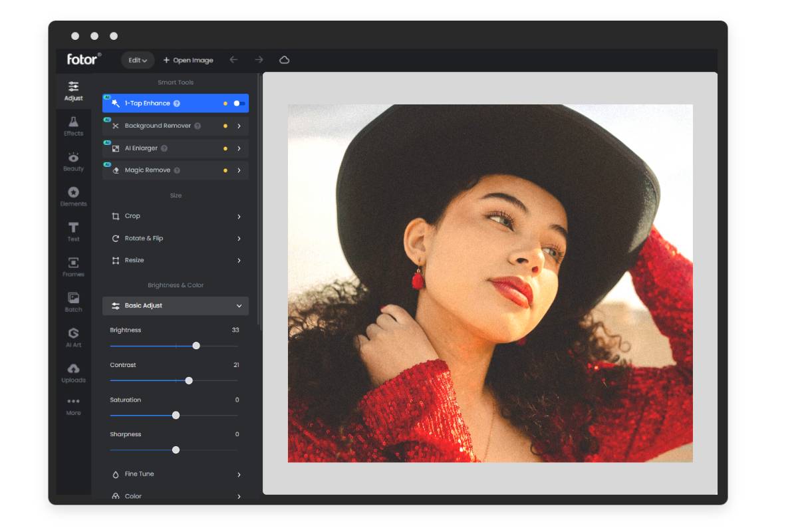The image size is (798, 532).
Task: Expand the Fine Tune options
Action: pyautogui.click(x=176, y=474)
